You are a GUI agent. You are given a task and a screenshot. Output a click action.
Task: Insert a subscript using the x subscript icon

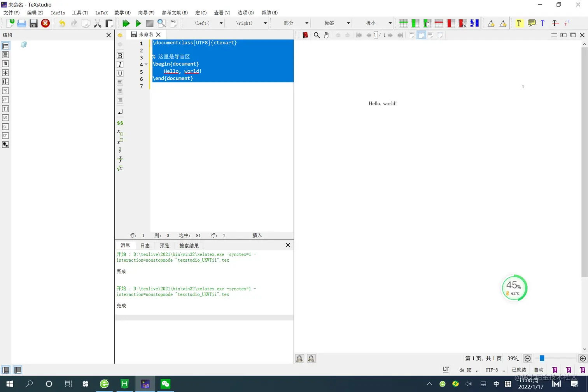[x=120, y=132]
